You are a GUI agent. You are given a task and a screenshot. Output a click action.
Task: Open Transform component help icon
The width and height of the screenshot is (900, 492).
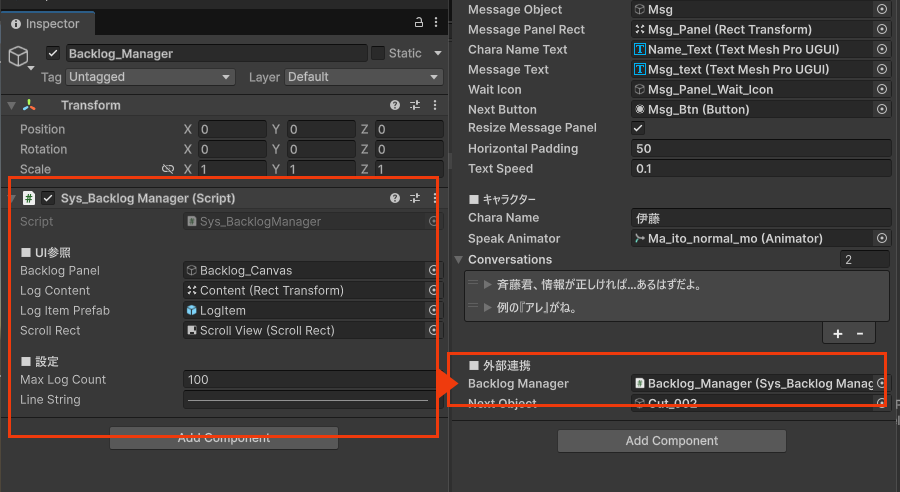(396, 105)
